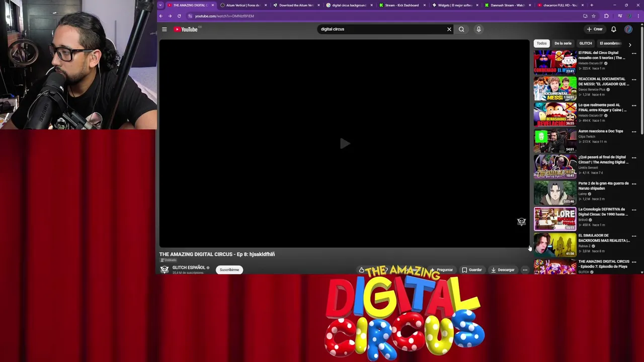Clear the 'digital circus' search text
The width and height of the screenshot is (644, 362).
(449, 29)
